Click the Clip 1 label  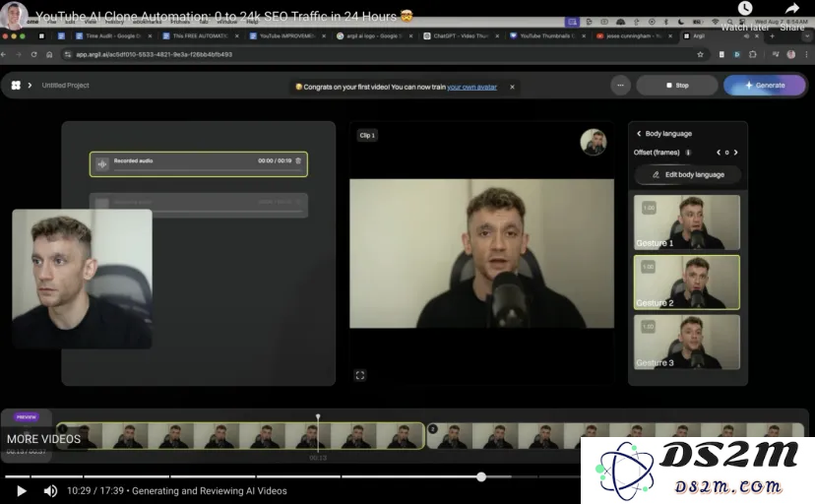tap(367, 135)
